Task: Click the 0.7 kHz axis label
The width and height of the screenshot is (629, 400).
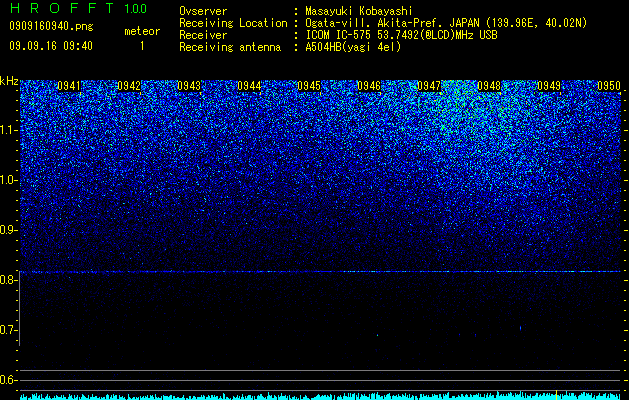Action: tap(8, 330)
